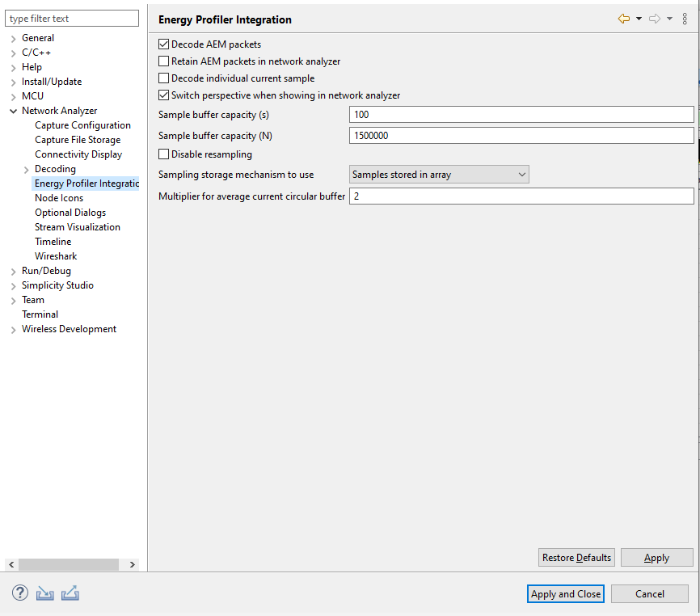Expand the Run/Debug tree section
700x616 pixels.
coord(11,270)
